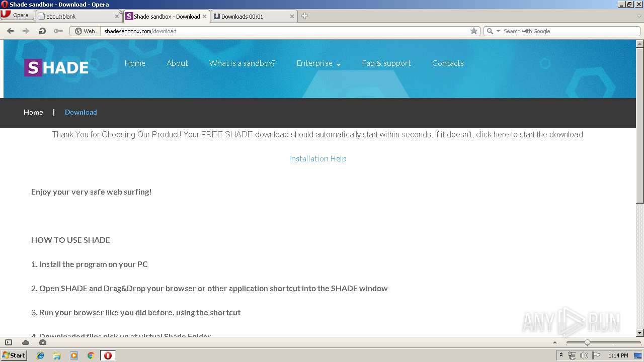Close the about:blank tab
The width and height of the screenshot is (644, 362).
click(117, 16)
